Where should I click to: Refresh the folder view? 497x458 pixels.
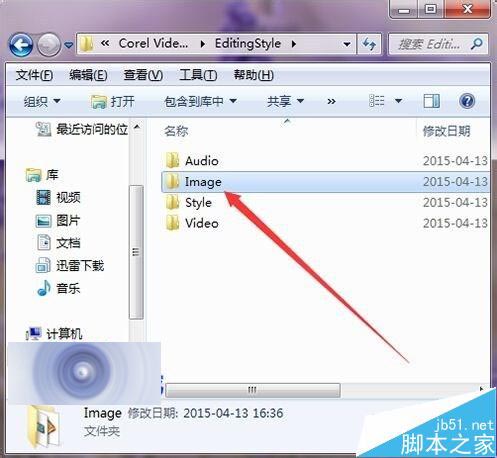tap(369, 44)
